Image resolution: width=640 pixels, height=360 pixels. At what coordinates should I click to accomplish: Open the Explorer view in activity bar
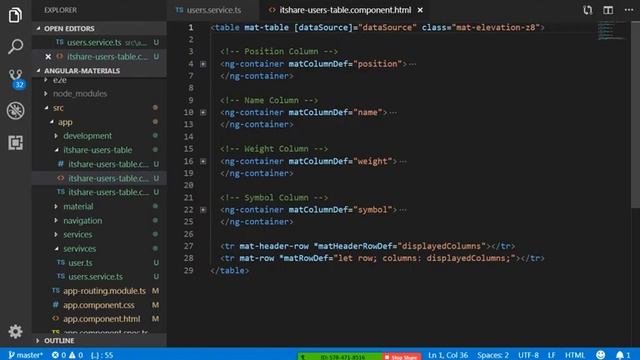pos(15,15)
